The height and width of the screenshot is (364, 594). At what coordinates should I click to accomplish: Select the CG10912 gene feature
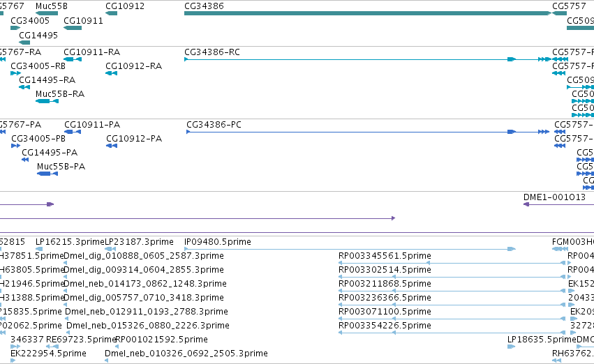[112, 13]
